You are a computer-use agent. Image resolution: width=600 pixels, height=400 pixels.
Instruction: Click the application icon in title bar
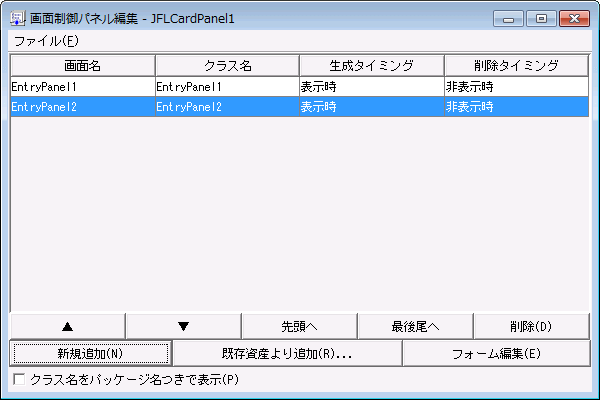(17, 18)
